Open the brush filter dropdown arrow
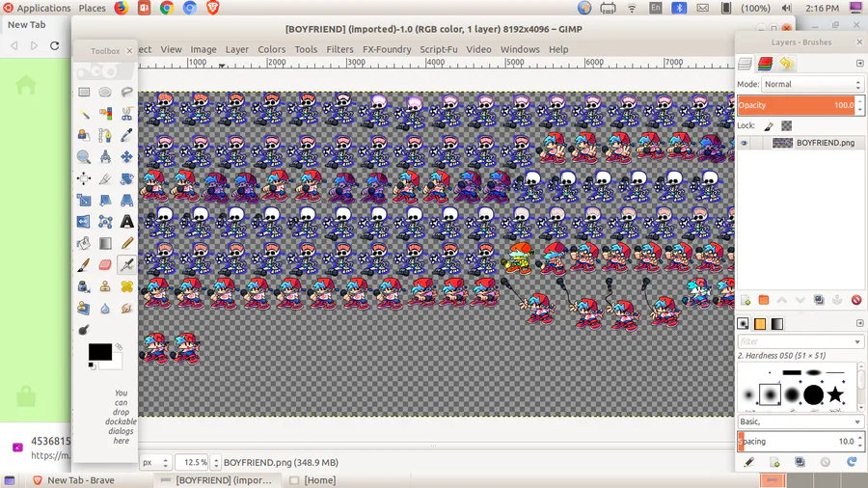868x488 pixels. (857, 341)
